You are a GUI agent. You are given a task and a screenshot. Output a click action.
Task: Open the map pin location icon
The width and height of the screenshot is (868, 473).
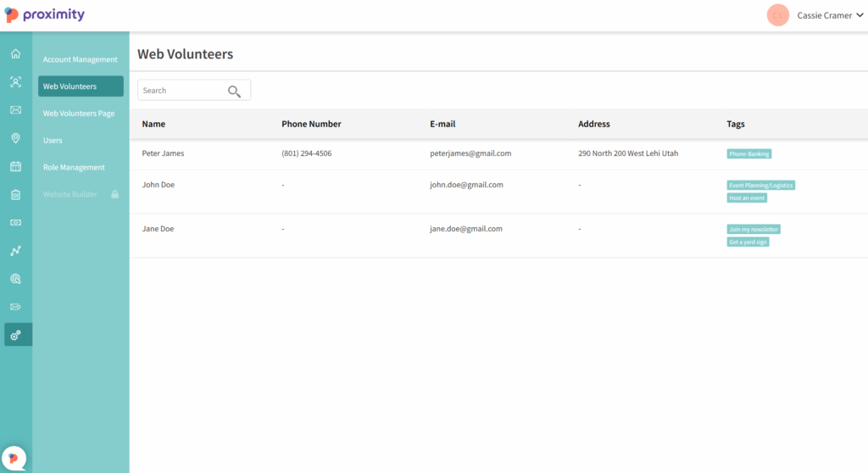[15, 138]
